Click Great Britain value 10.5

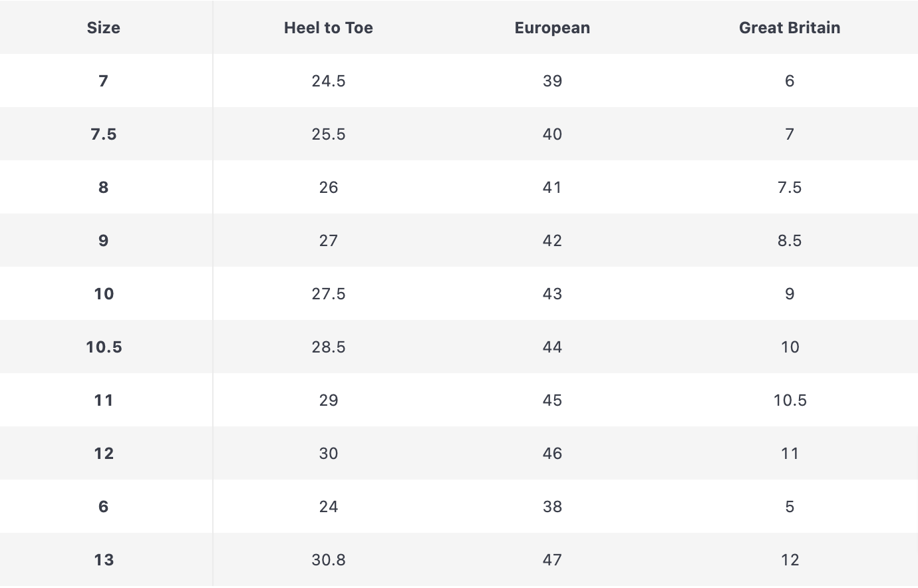(x=789, y=400)
